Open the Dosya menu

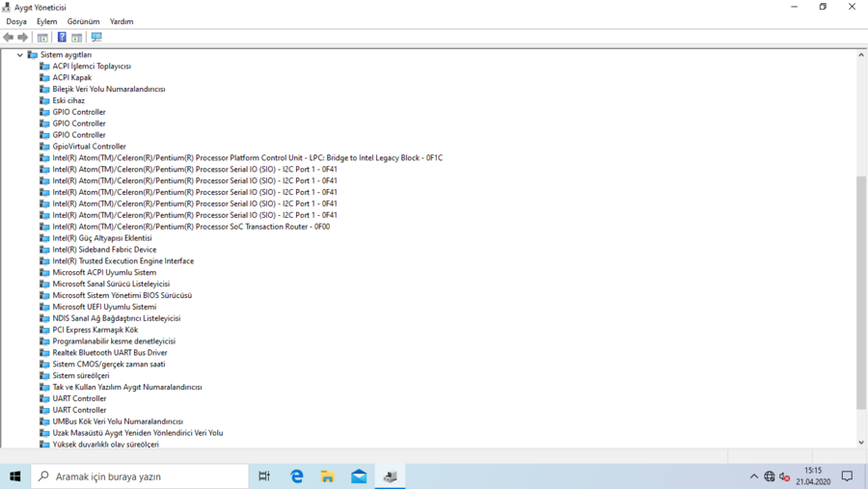[16, 21]
